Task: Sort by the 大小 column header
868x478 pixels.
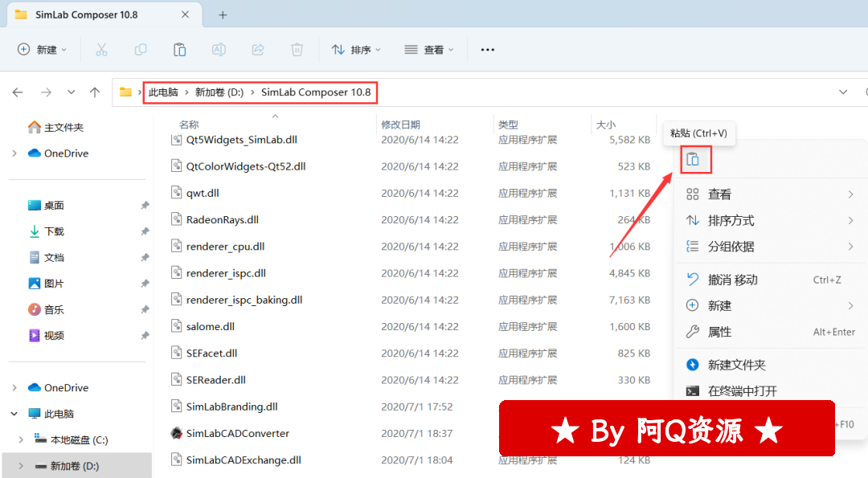Action: coord(606,125)
